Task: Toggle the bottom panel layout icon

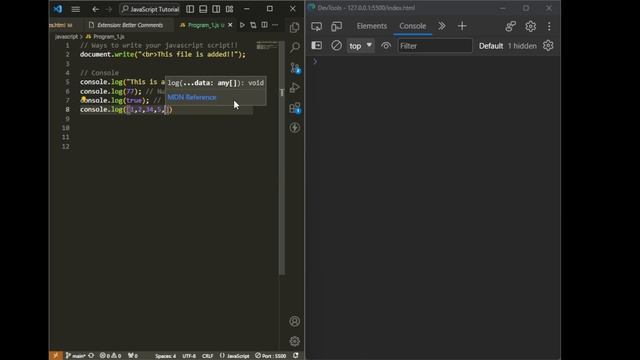Action: [203, 9]
